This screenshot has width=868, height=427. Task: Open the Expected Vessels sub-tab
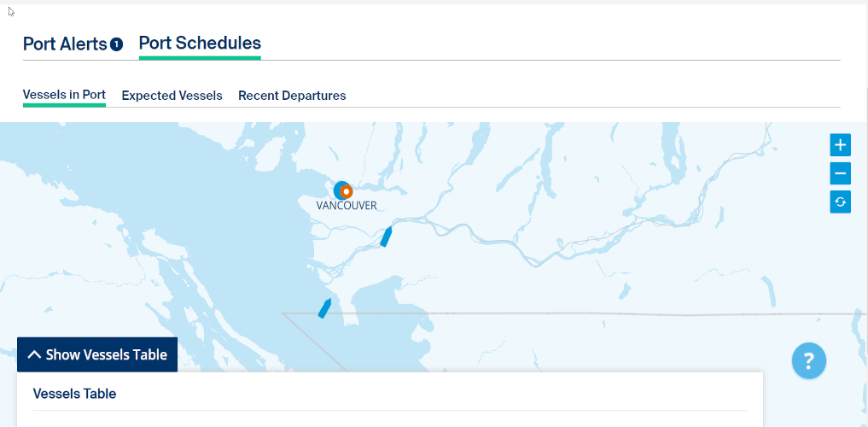(x=172, y=96)
